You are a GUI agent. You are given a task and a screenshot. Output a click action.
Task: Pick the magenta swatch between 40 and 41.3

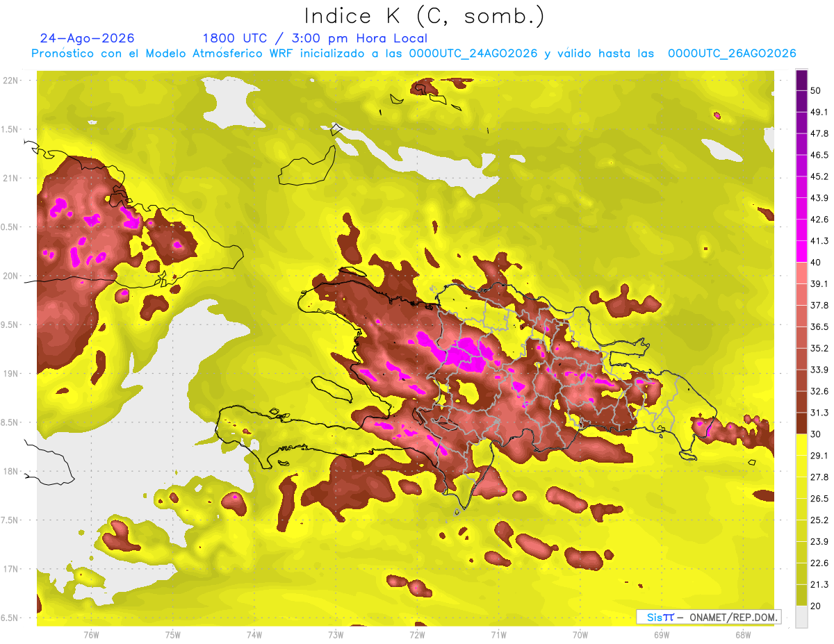click(801, 252)
